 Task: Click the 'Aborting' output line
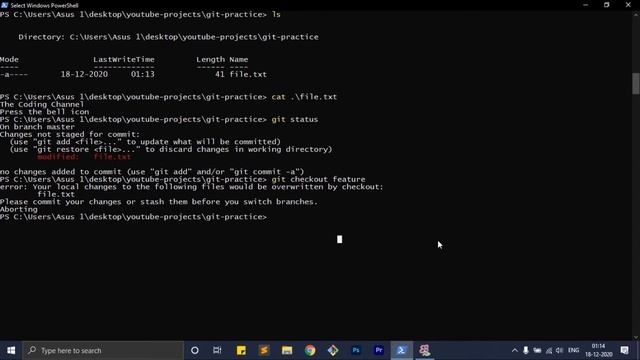click(19, 209)
